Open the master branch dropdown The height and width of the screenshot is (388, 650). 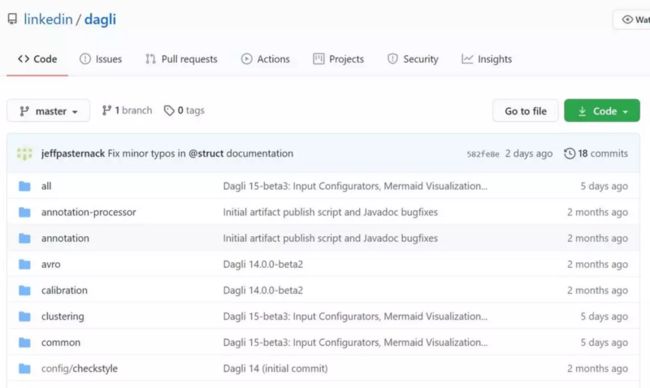click(x=49, y=111)
